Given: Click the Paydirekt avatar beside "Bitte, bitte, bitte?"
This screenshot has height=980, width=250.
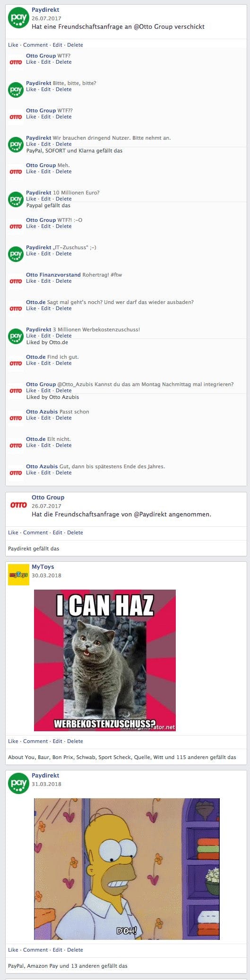Looking at the screenshot, I should click(16, 89).
